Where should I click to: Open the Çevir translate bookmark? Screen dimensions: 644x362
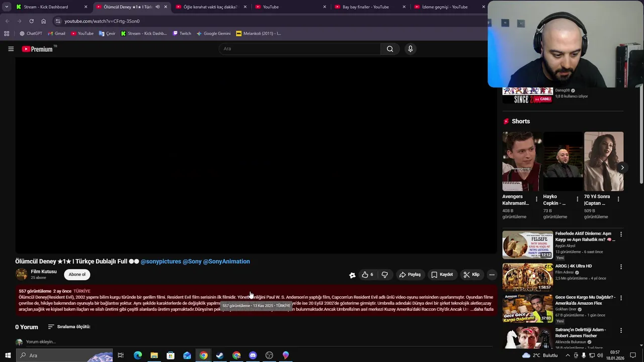(107, 34)
